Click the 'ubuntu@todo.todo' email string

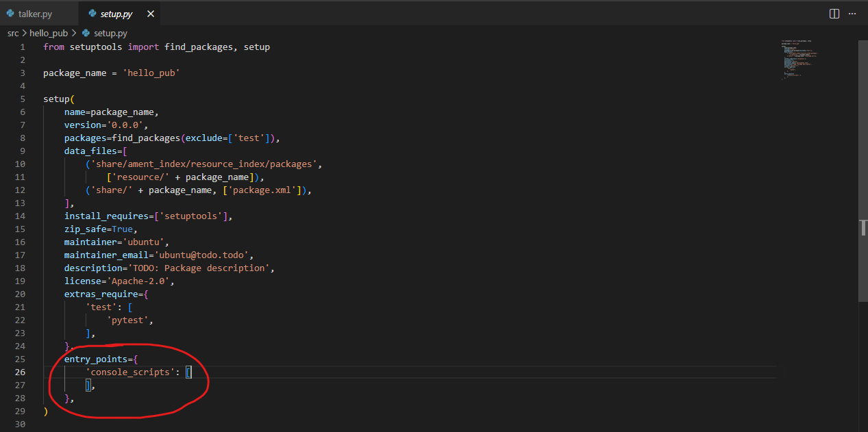[204, 255]
